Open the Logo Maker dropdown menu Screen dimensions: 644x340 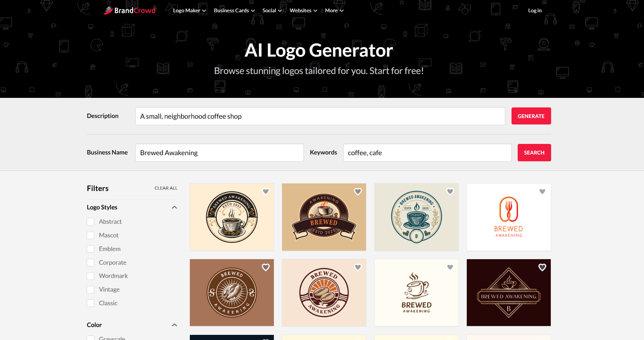tap(189, 11)
